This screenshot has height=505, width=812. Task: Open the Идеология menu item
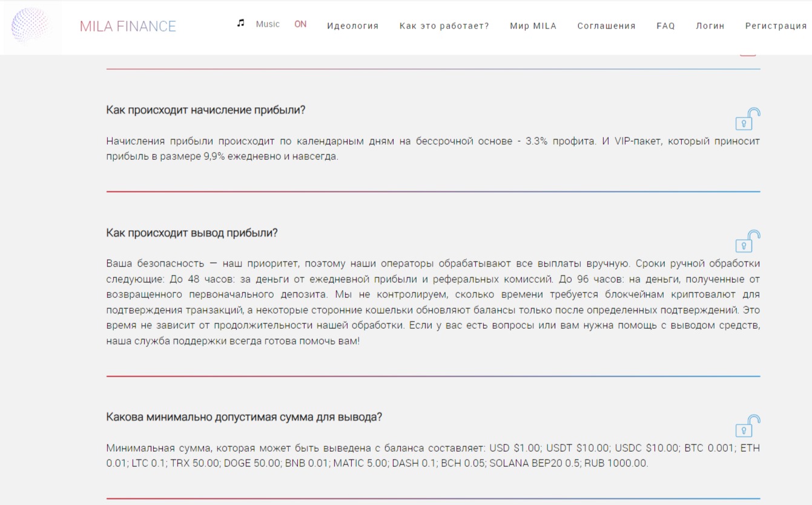click(x=352, y=26)
